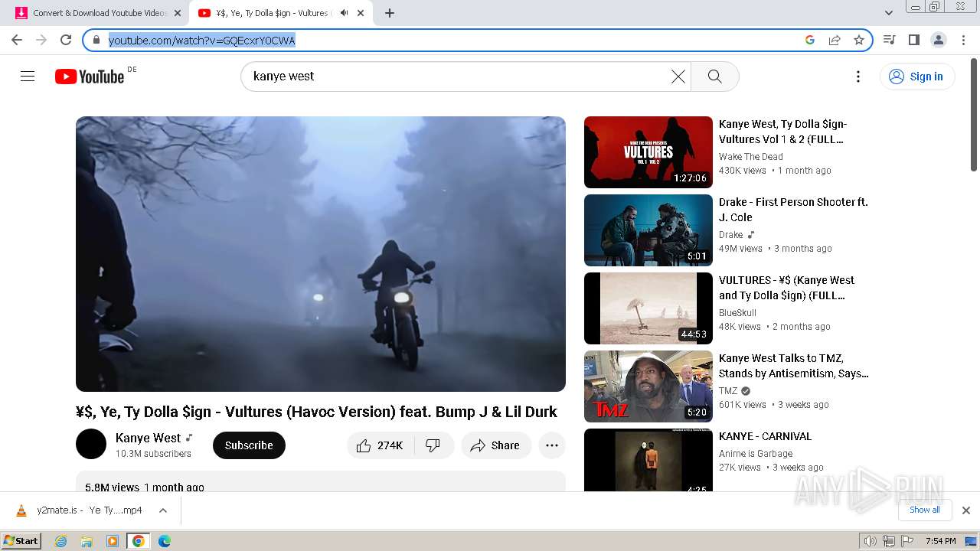Show all downloads
This screenshot has height=551, width=980.
(x=925, y=510)
